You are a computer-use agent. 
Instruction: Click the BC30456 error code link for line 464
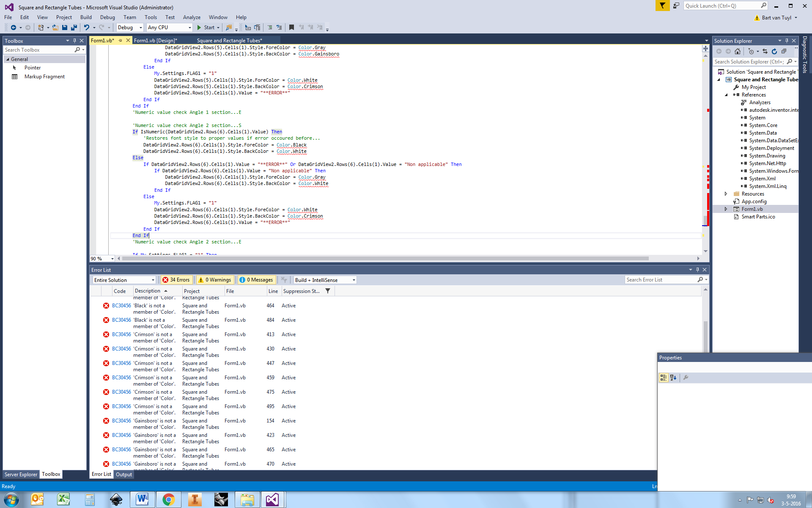[x=121, y=306]
